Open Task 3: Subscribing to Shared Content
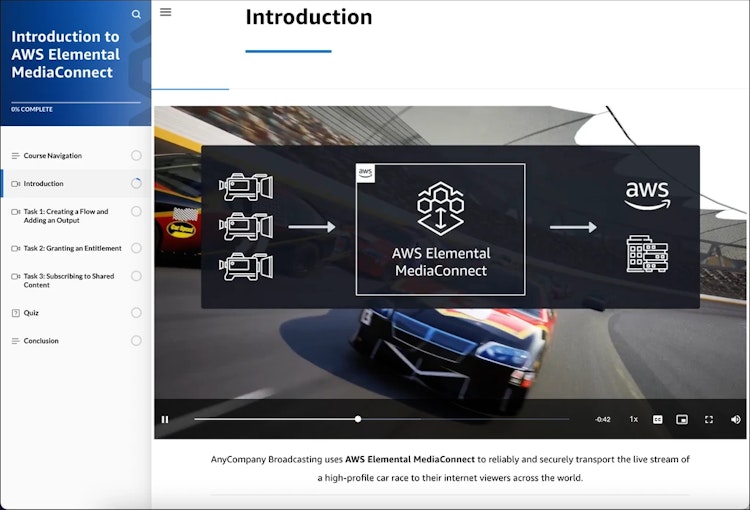This screenshot has height=510, width=750. tap(76, 280)
